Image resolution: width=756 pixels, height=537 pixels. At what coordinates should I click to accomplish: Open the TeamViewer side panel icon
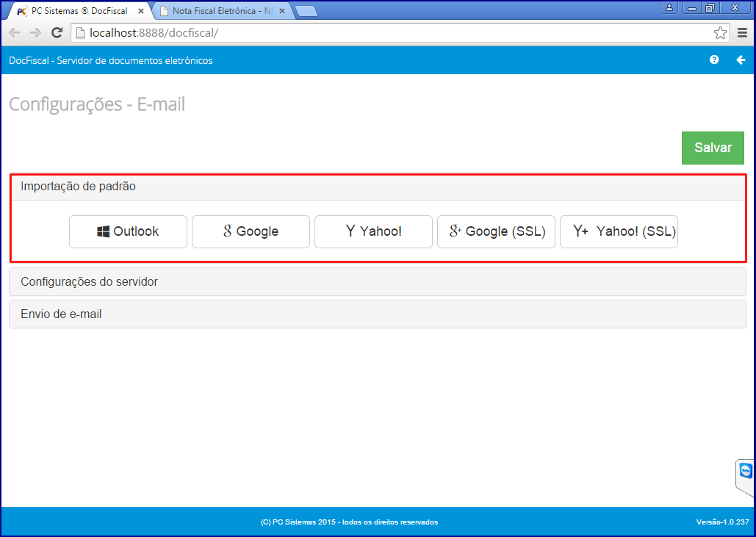click(746, 472)
